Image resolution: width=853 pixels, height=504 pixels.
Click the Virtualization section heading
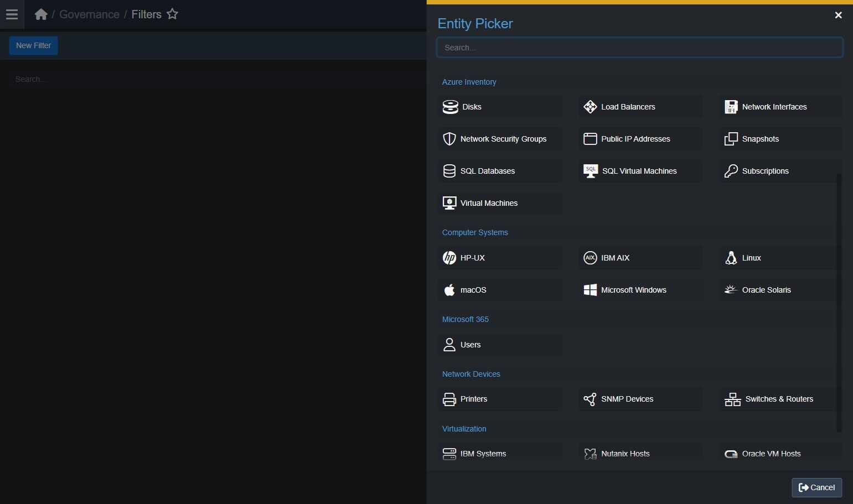pyautogui.click(x=464, y=429)
